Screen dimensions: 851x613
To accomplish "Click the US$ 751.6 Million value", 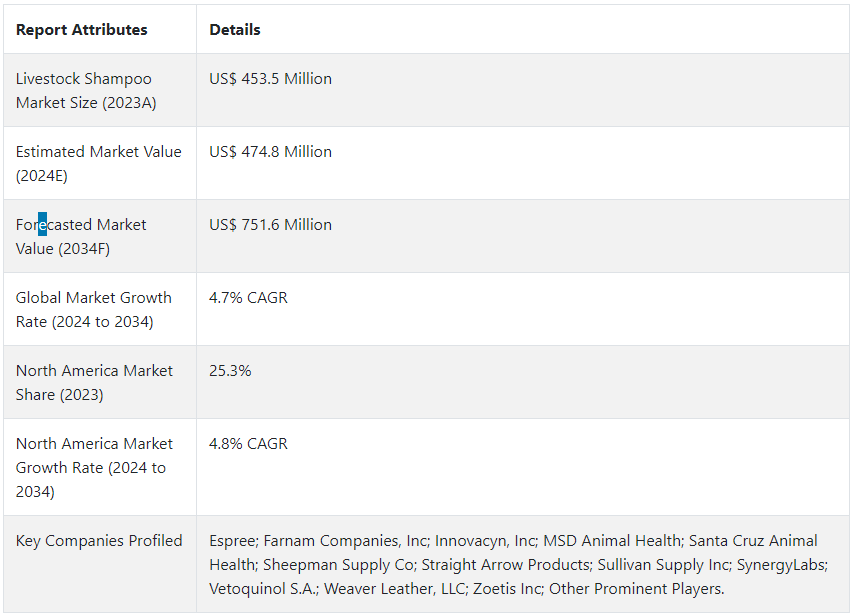I will tap(270, 225).
